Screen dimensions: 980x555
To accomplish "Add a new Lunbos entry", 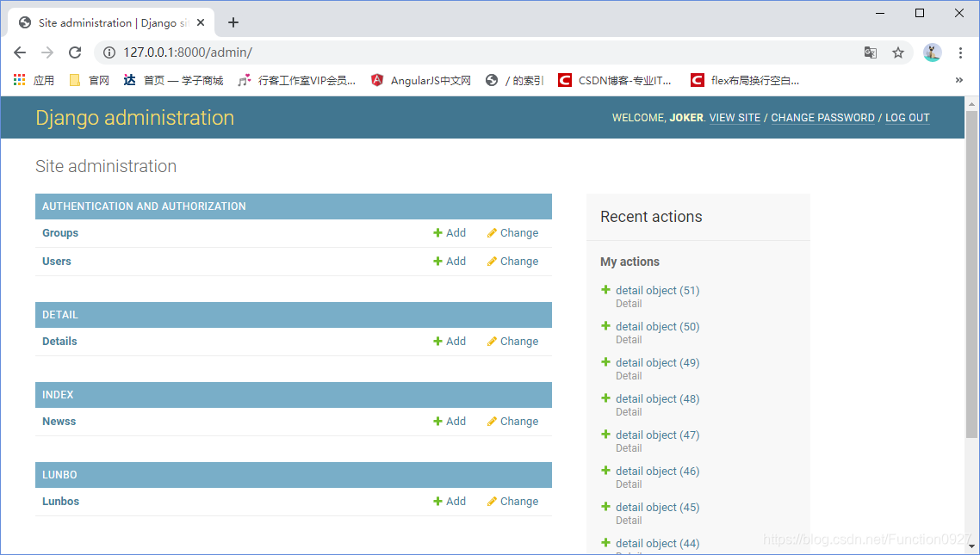I will 450,502.
